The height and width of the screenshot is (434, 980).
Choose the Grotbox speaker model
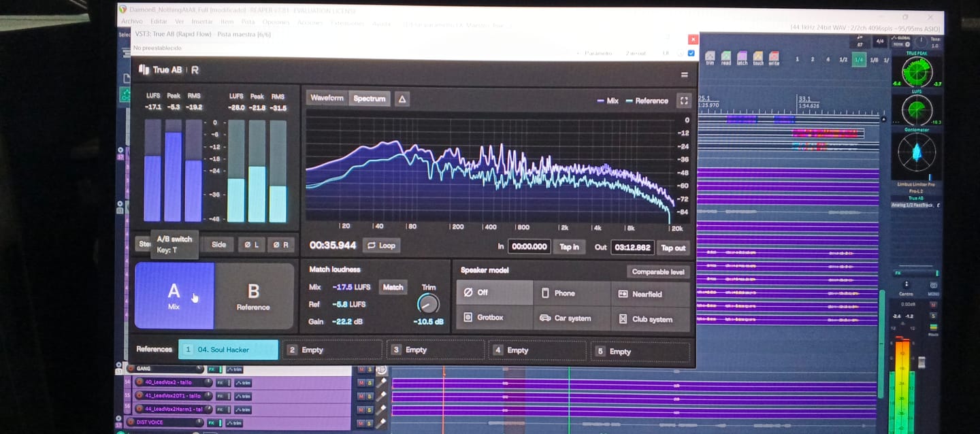point(494,318)
